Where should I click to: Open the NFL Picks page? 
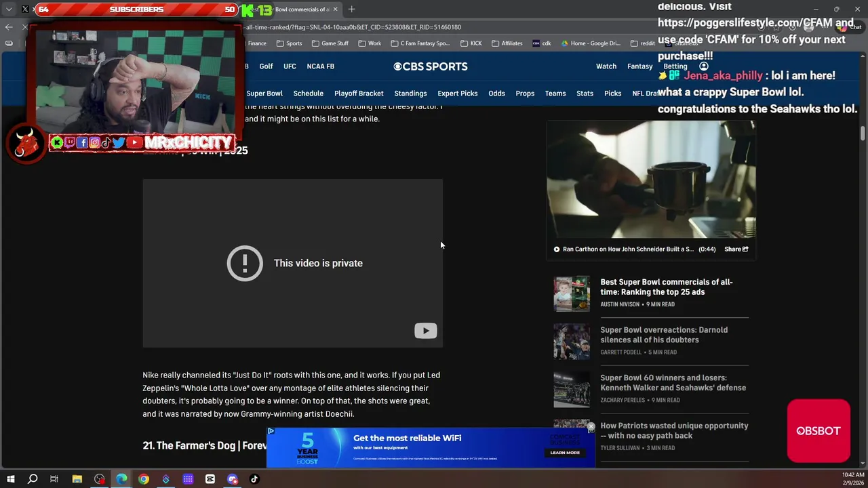(x=612, y=94)
